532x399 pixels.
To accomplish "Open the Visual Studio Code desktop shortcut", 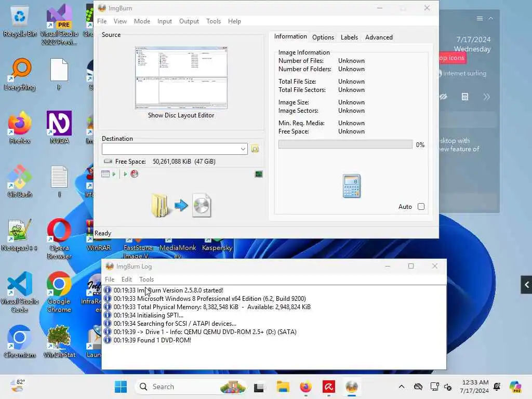I will (20, 292).
